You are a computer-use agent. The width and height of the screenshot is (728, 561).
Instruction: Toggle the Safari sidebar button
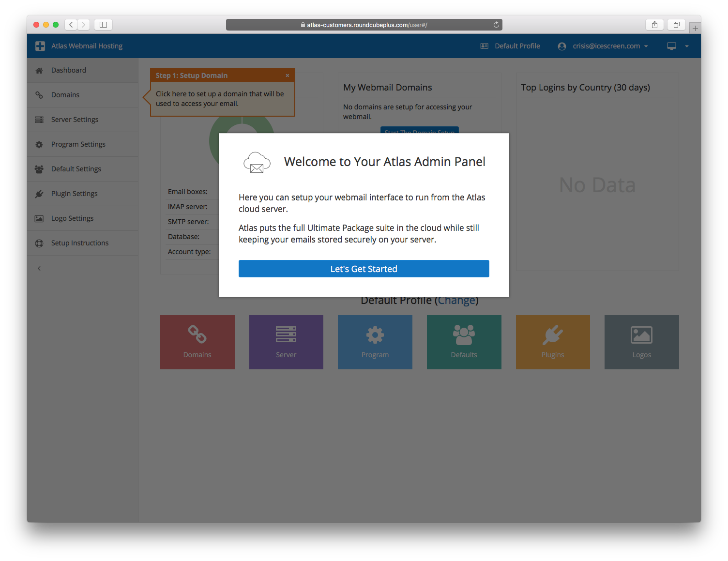click(103, 25)
